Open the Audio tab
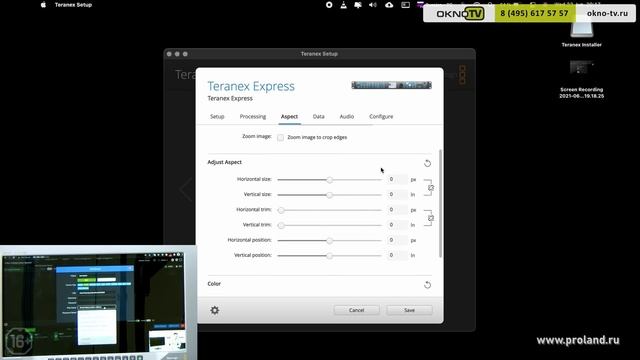The width and height of the screenshot is (640, 360). click(x=347, y=116)
